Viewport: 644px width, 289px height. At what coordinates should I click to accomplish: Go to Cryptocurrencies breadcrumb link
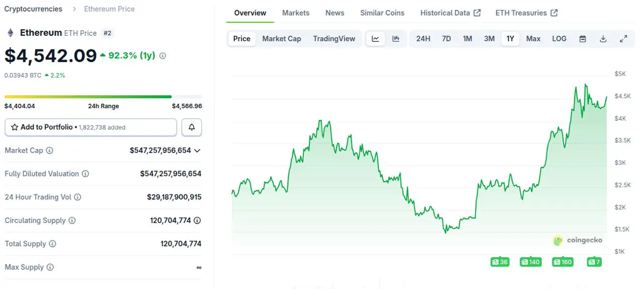pyautogui.click(x=33, y=9)
